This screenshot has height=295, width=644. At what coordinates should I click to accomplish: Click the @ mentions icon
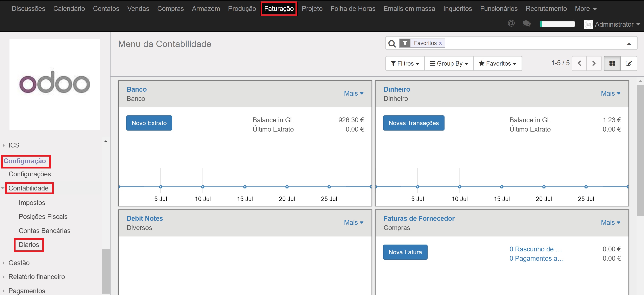click(511, 24)
